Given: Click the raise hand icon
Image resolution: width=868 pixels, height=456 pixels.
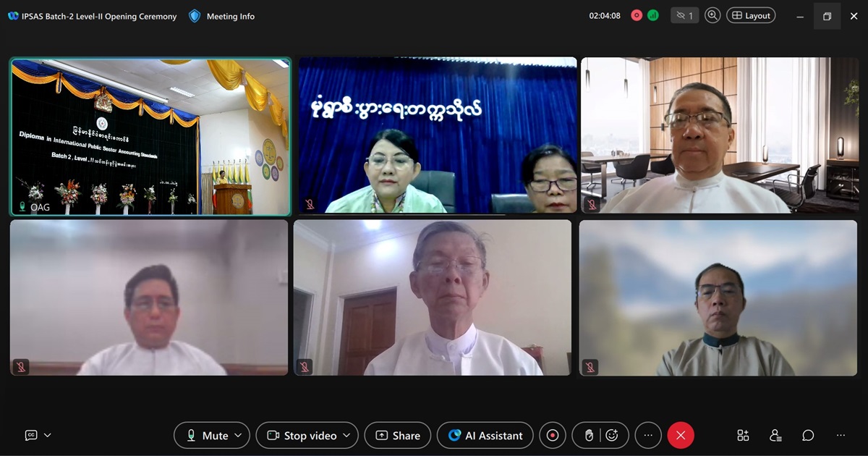Looking at the screenshot, I should coord(589,435).
